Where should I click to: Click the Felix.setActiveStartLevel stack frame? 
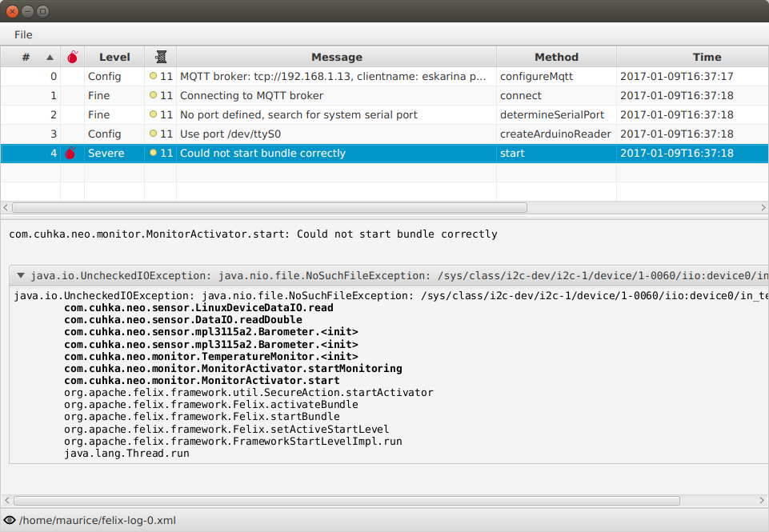[x=226, y=429]
